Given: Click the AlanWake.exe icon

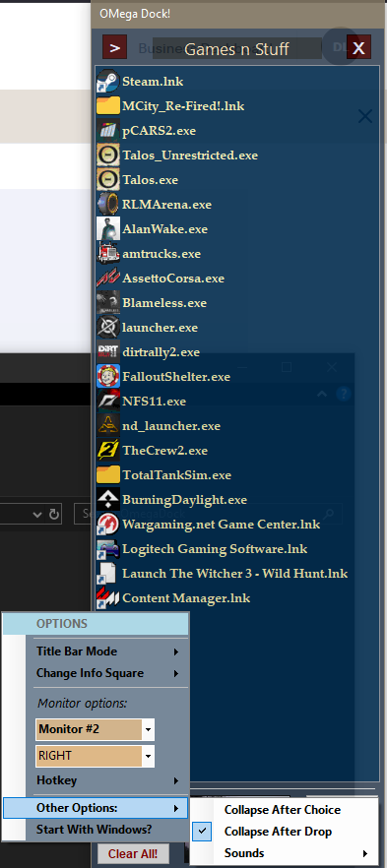Looking at the screenshot, I should coord(108,228).
